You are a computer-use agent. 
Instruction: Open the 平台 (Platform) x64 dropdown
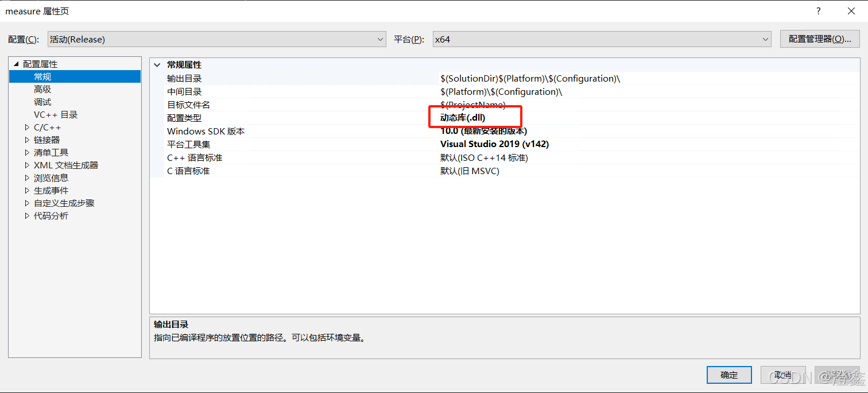coord(602,39)
